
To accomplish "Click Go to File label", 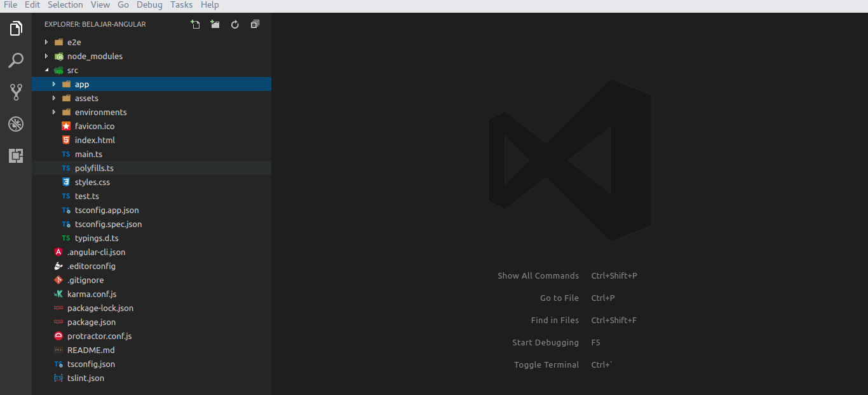I will [559, 298].
